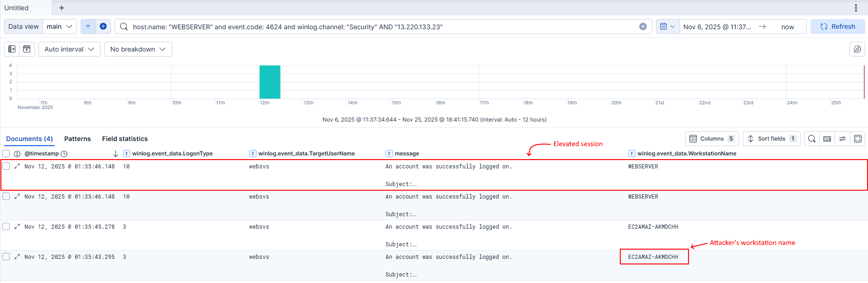Expand the first document row details

17,166
